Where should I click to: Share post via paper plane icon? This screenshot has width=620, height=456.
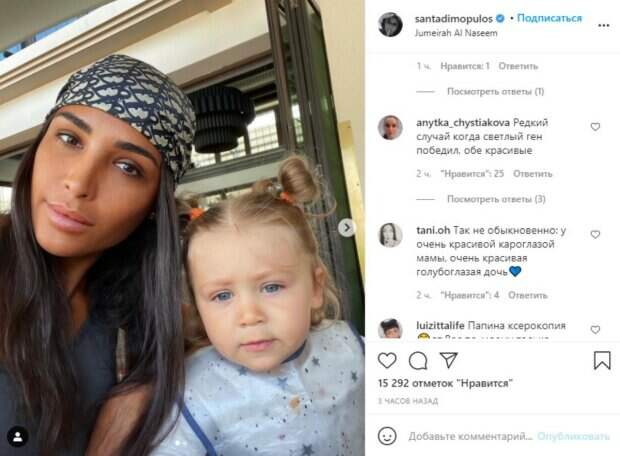point(449,360)
